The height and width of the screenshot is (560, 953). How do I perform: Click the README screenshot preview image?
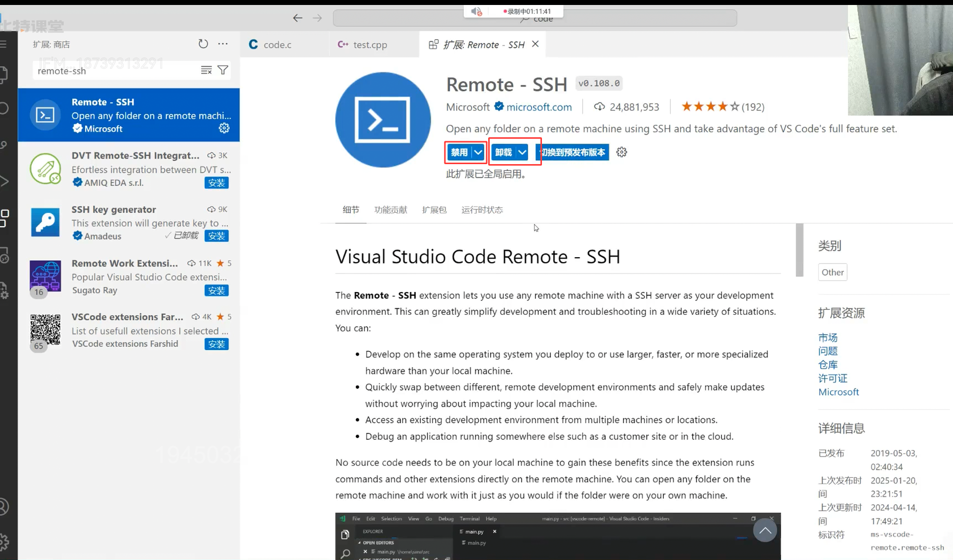click(x=558, y=536)
